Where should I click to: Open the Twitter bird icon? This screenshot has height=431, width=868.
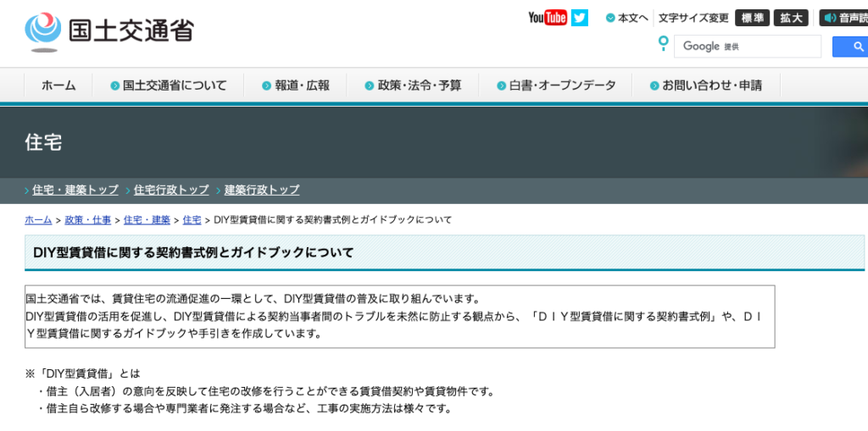coord(580,18)
